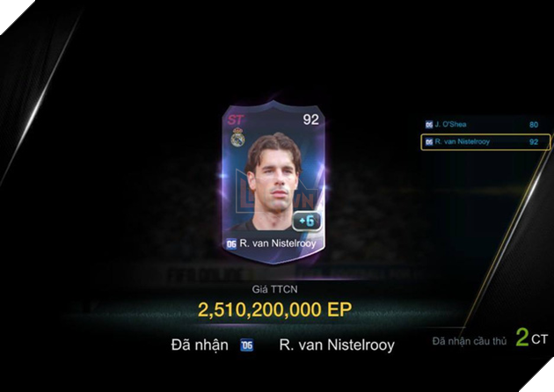Click the 06 season badge on player card
Viewport: 554px width, 392px height.
[231, 244]
